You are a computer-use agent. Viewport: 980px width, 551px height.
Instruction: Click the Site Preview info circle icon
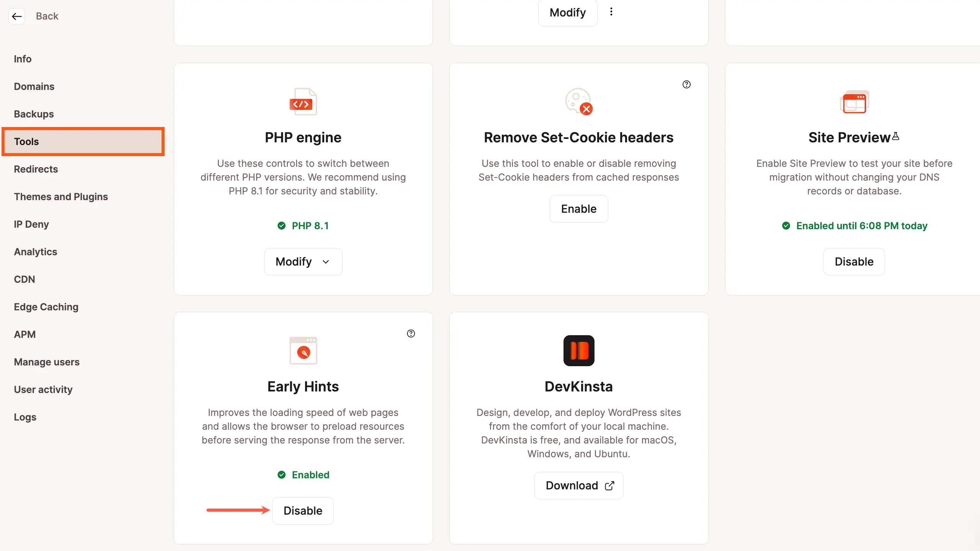click(x=686, y=84)
